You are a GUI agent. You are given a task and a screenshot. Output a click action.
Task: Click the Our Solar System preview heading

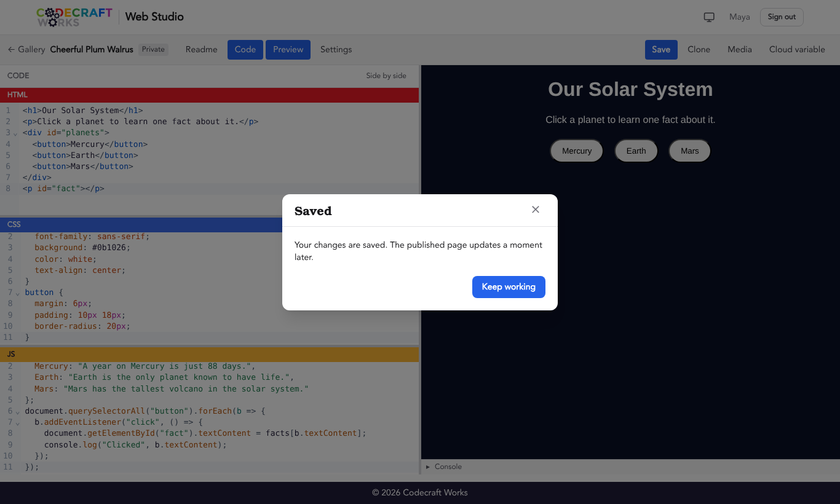pyautogui.click(x=630, y=89)
